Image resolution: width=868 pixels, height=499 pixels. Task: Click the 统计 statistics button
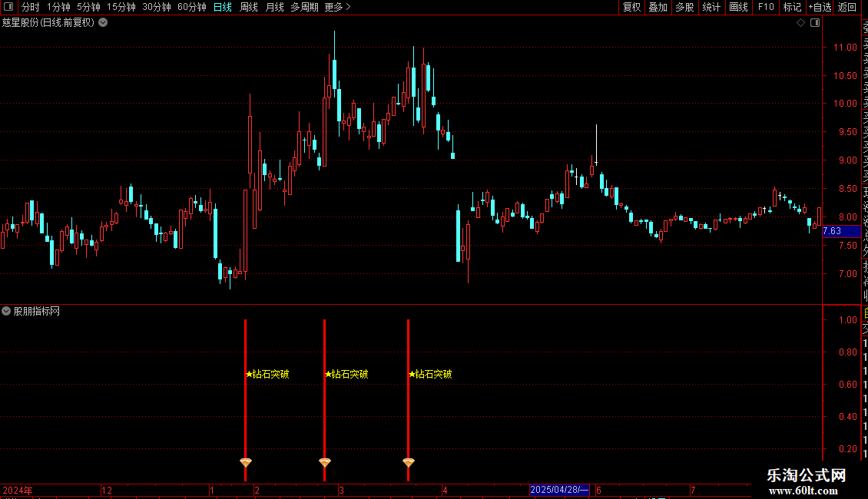pyautogui.click(x=711, y=7)
